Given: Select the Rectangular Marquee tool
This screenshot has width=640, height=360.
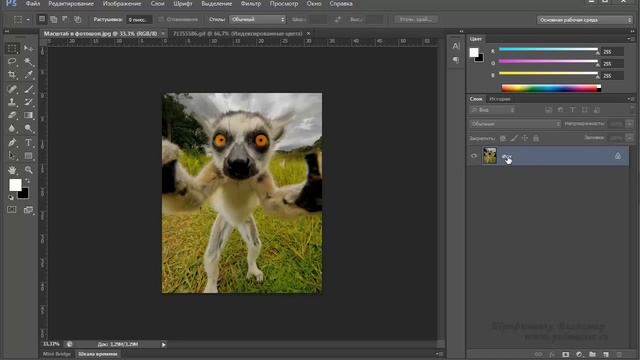Looking at the screenshot, I should tap(12, 49).
